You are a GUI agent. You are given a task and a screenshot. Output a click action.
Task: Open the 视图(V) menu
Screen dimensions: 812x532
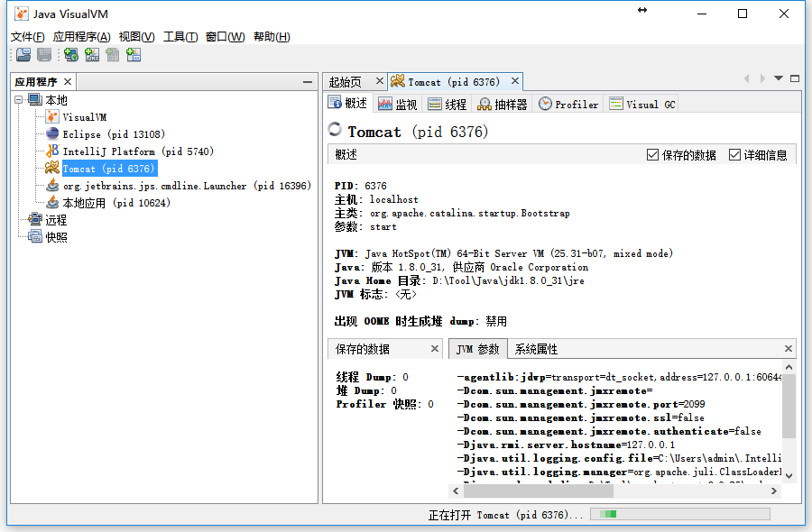tap(137, 37)
